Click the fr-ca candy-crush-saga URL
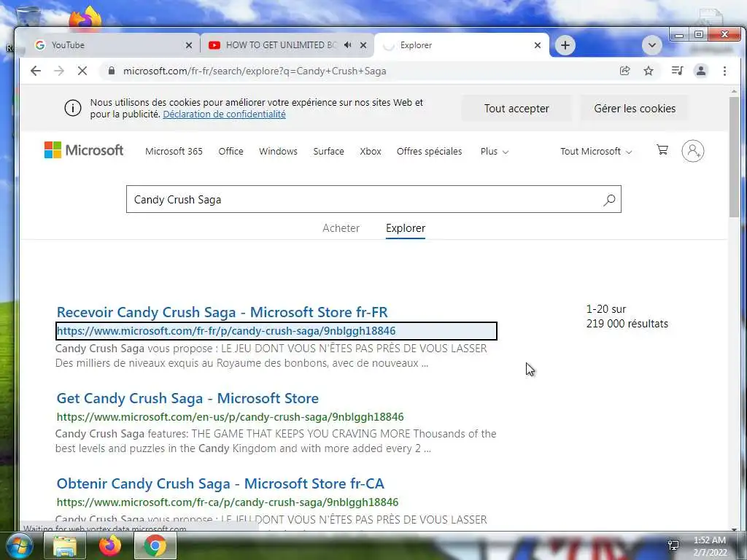The width and height of the screenshot is (747, 560). [x=228, y=502]
